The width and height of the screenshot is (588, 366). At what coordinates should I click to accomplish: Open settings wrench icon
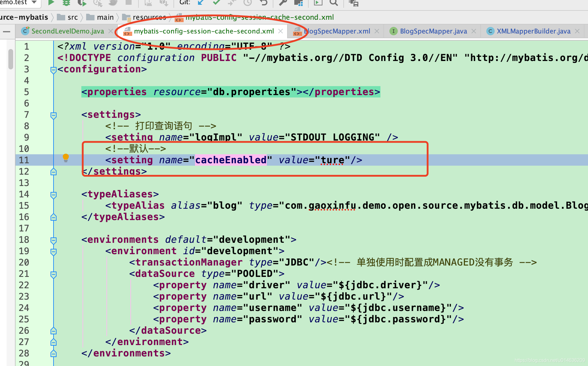pyautogui.click(x=283, y=3)
